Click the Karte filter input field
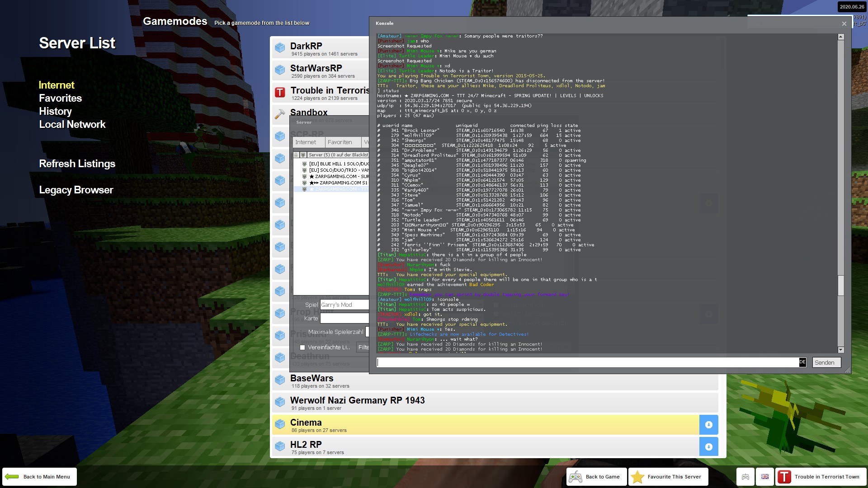Screen dimensions: 868x488 point(344,319)
